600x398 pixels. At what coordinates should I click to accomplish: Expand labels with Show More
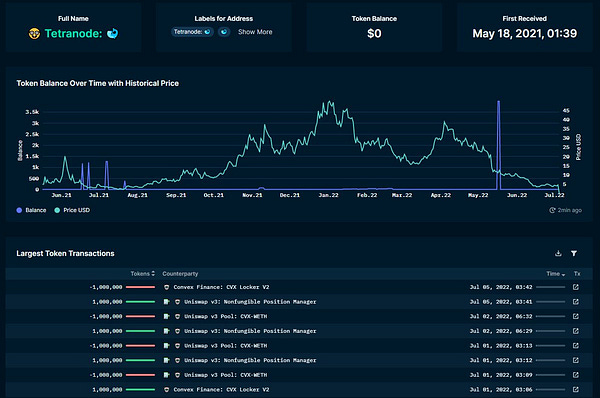point(255,32)
